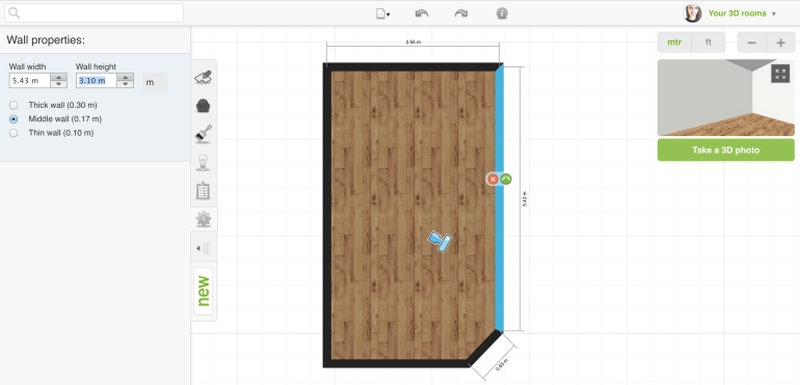800x385 pixels.
Task: Select the trowel construction tool icon
Action: [x=204, y=78]
